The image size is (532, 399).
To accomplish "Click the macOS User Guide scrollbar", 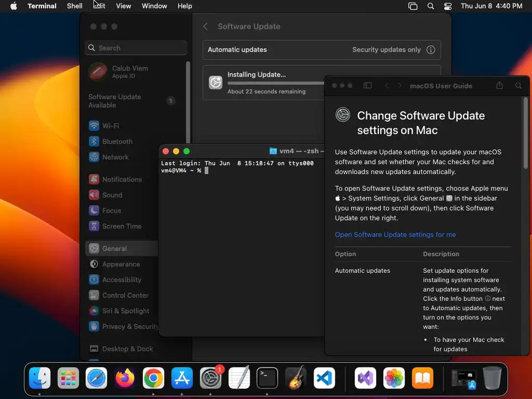I will [526, 133].
